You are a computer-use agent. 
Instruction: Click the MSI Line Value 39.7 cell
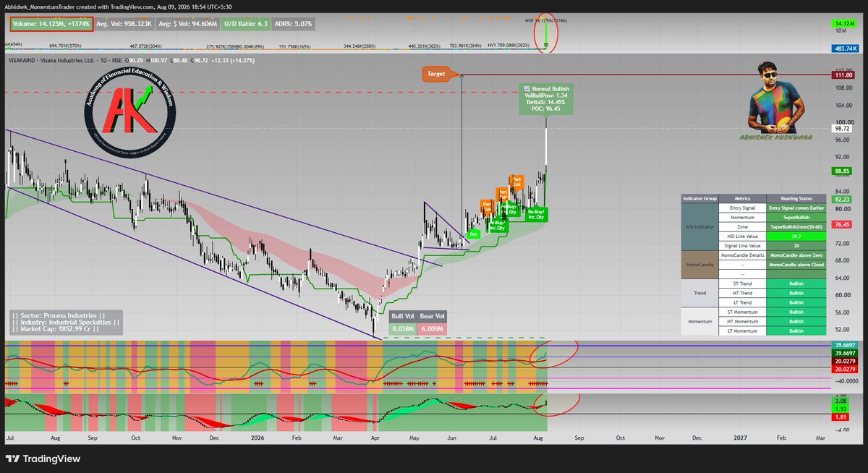796,236
